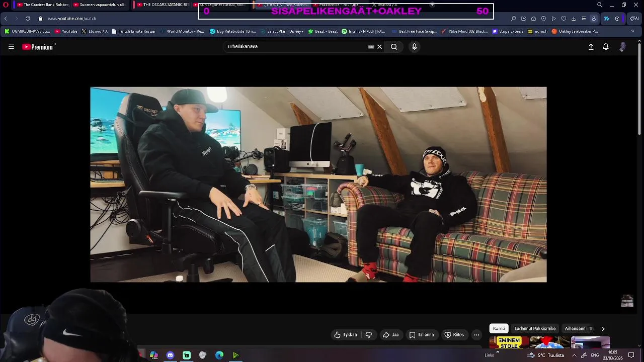Open the more actions ellipsis menu
The image size is (644, 362).
(476, 335)
